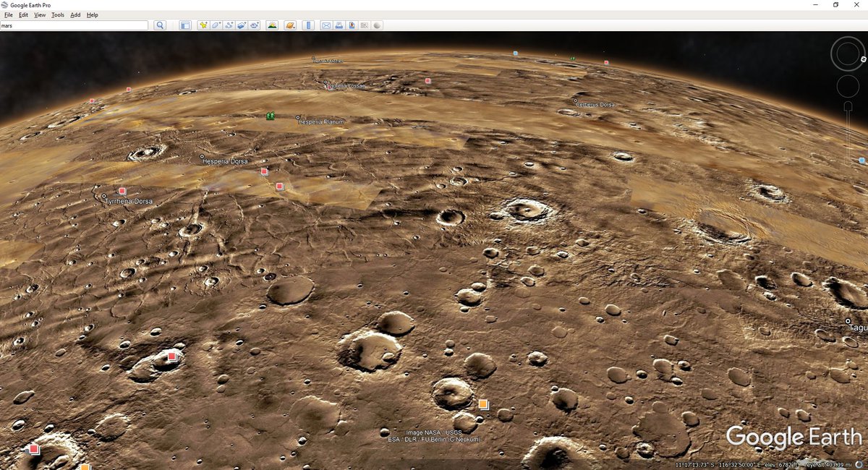Viewport: 868px width, 470px height.
Task: Click the search field containing "mars"
Action: coord(75,25)
